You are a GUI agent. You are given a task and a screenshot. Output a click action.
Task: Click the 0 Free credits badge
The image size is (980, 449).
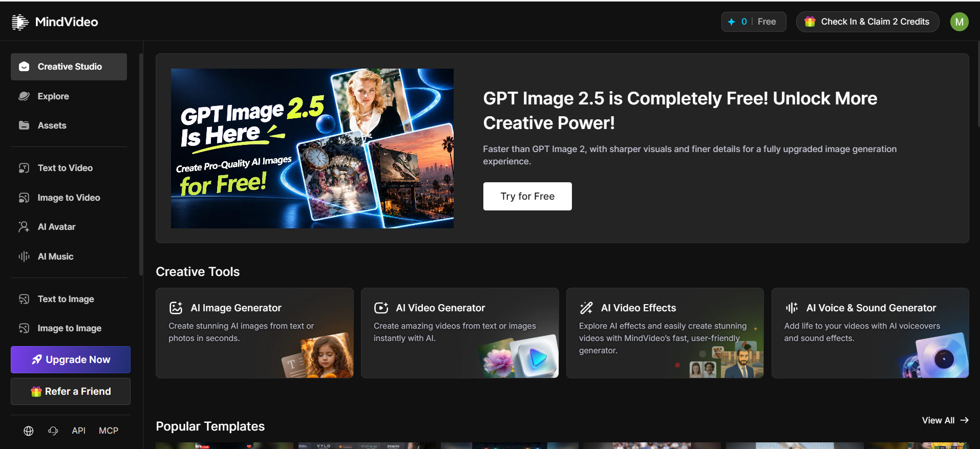(x=754, y=22)
